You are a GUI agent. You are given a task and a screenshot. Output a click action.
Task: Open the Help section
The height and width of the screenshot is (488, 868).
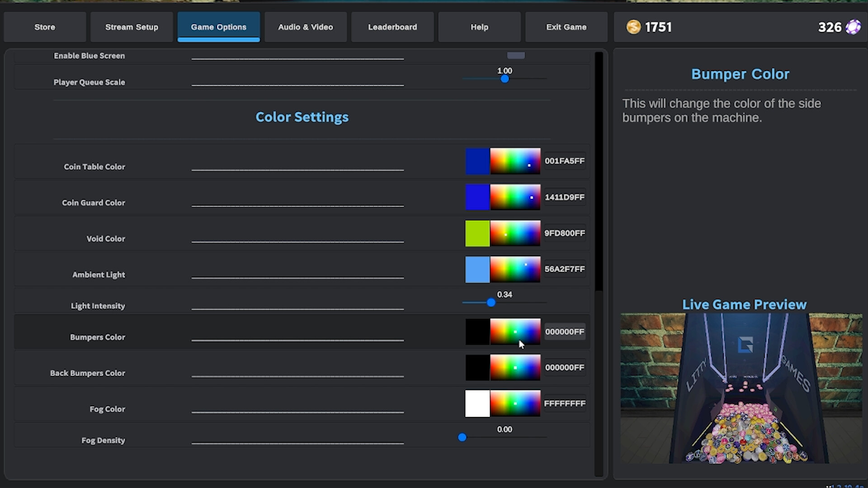click(479, 27)
